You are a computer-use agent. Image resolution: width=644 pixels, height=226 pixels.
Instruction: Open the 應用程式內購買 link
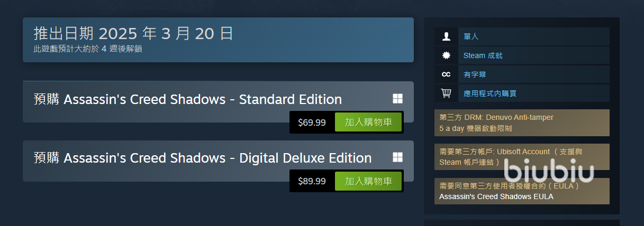[489, 93]
